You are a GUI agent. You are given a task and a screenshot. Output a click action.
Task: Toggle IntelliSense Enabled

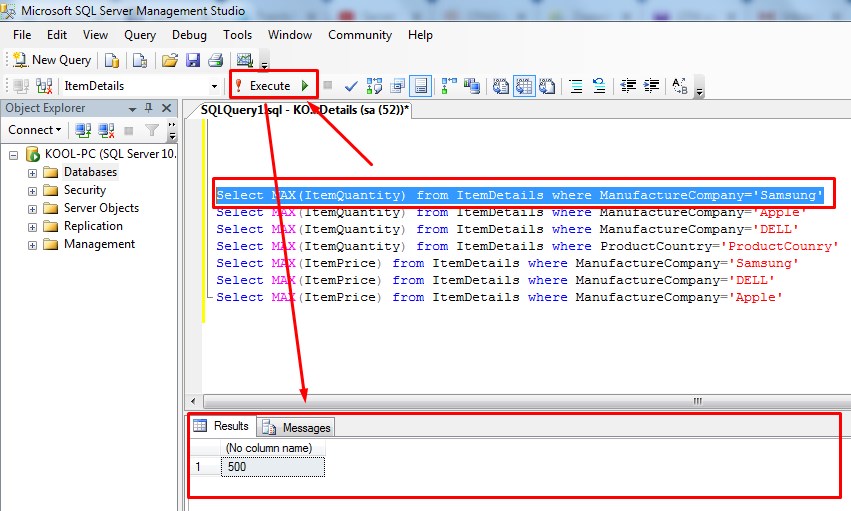[x=421, y=86]
